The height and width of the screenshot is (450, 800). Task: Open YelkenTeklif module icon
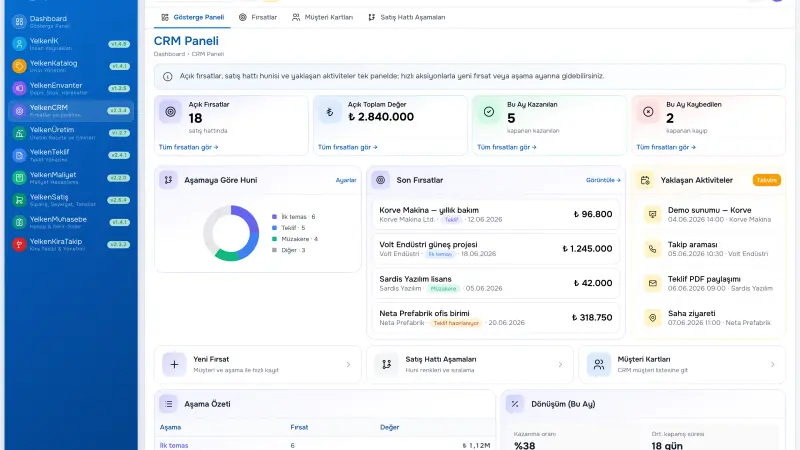pos(19,155)
